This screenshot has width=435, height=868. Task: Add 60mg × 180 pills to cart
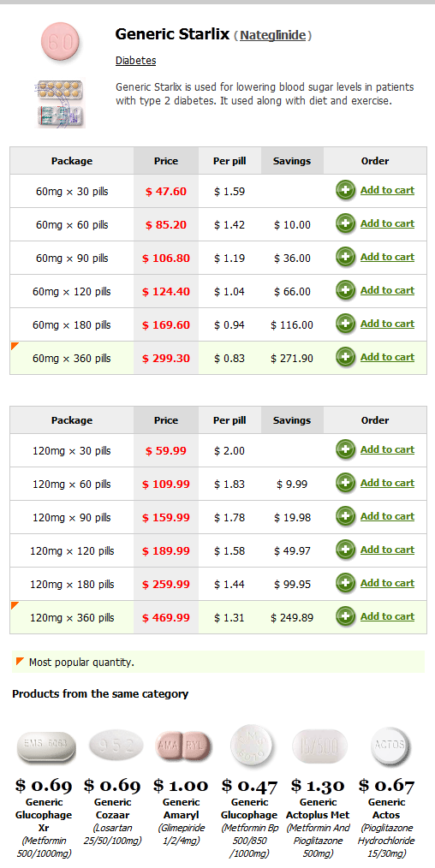387,324
